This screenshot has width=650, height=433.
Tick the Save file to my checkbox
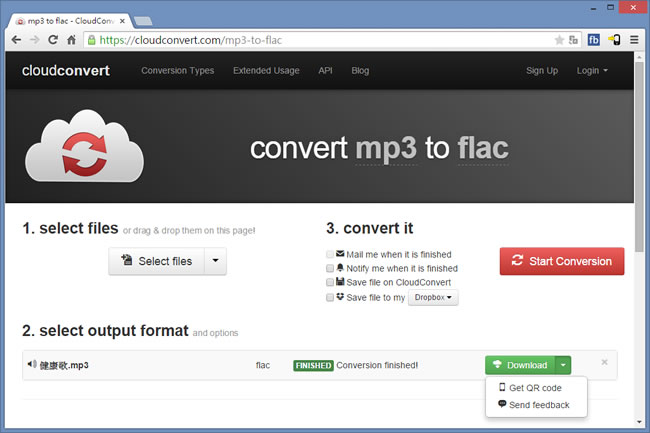(x=330, y=297)
